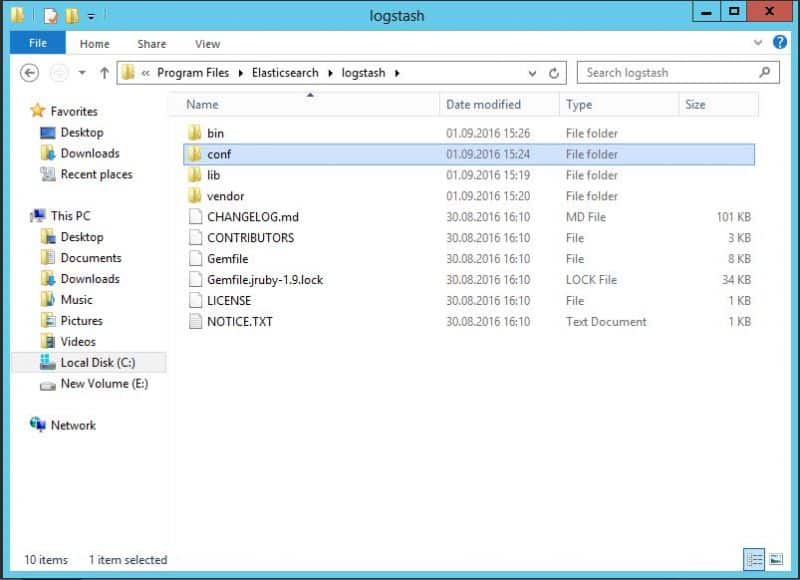Open the Share ribbon tab
Screen dimensions: 800x580
tap(152, 44)
